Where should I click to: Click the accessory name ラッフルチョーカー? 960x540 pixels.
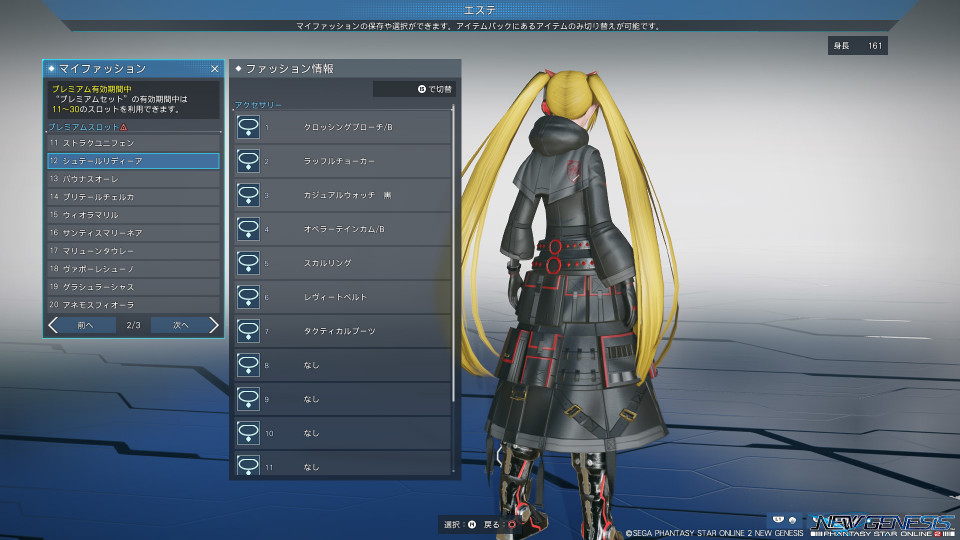(339, 161)
